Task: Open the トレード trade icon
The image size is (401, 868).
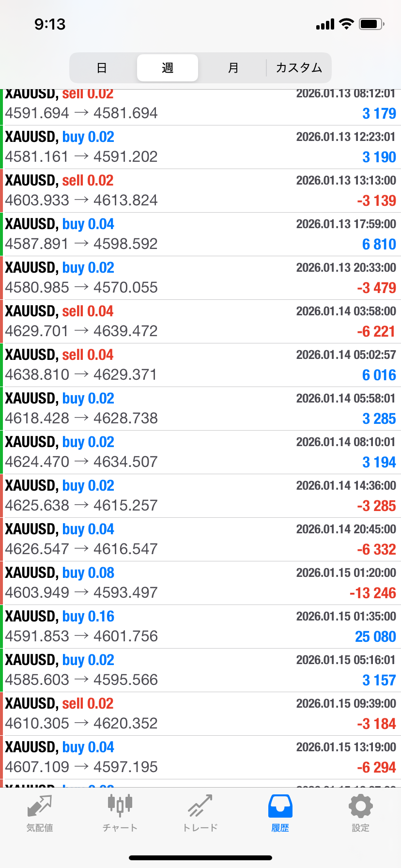Action: (x=200, y=812)
